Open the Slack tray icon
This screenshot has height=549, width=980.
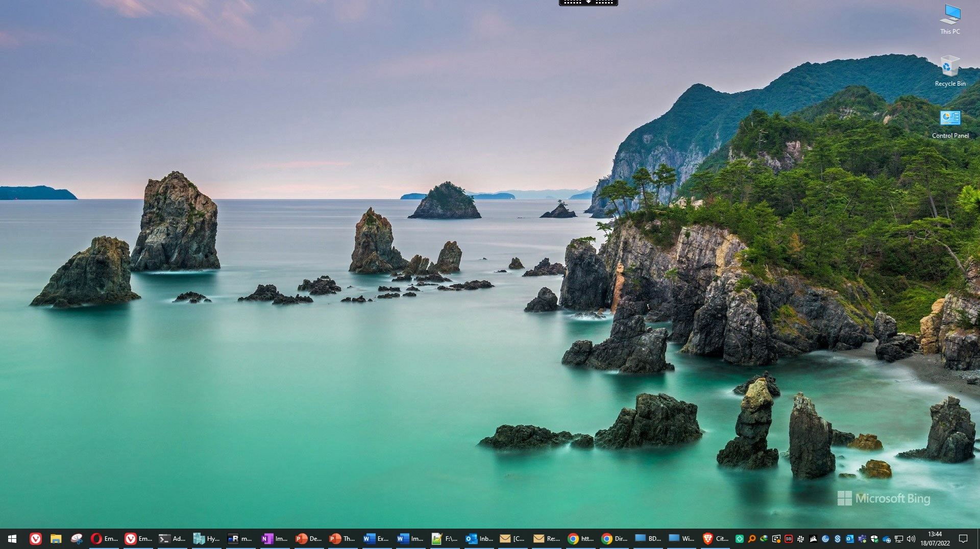coord(800,539)
